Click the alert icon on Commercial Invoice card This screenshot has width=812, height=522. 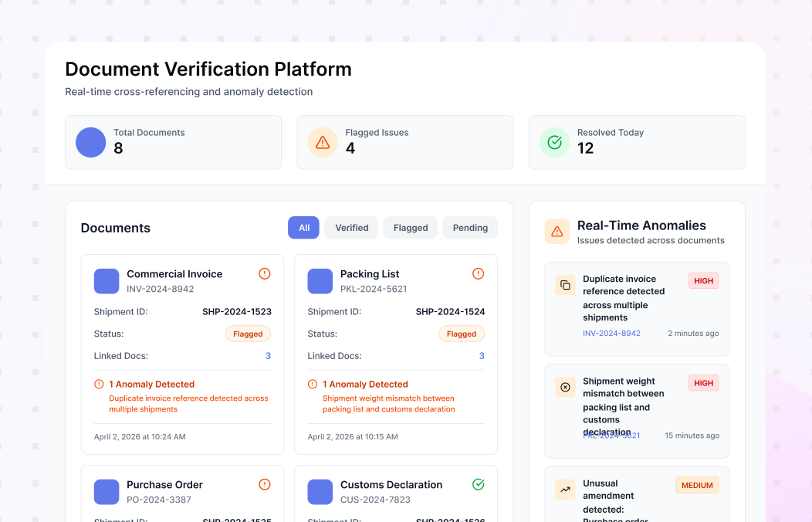265,273
